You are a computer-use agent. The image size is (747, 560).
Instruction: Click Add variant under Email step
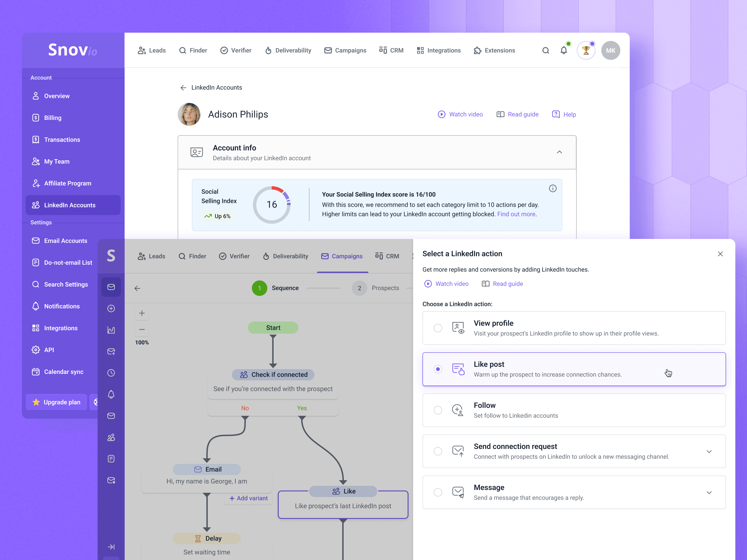249,498
